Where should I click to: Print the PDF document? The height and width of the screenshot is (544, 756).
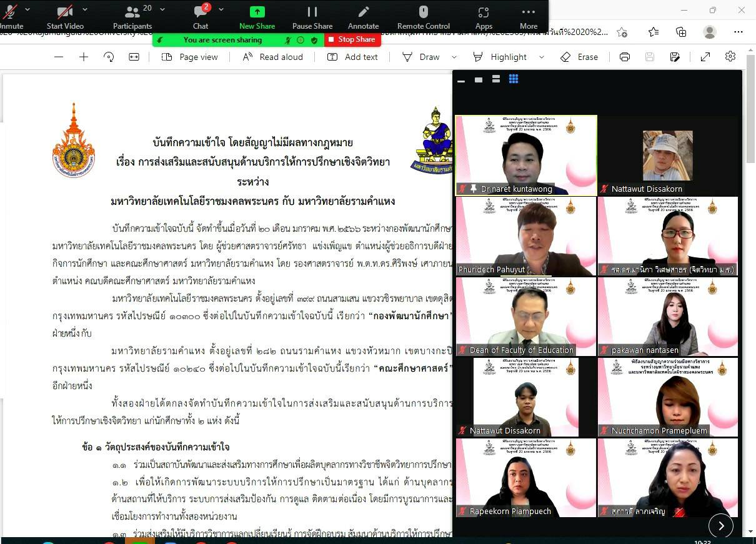pos(625,57)
